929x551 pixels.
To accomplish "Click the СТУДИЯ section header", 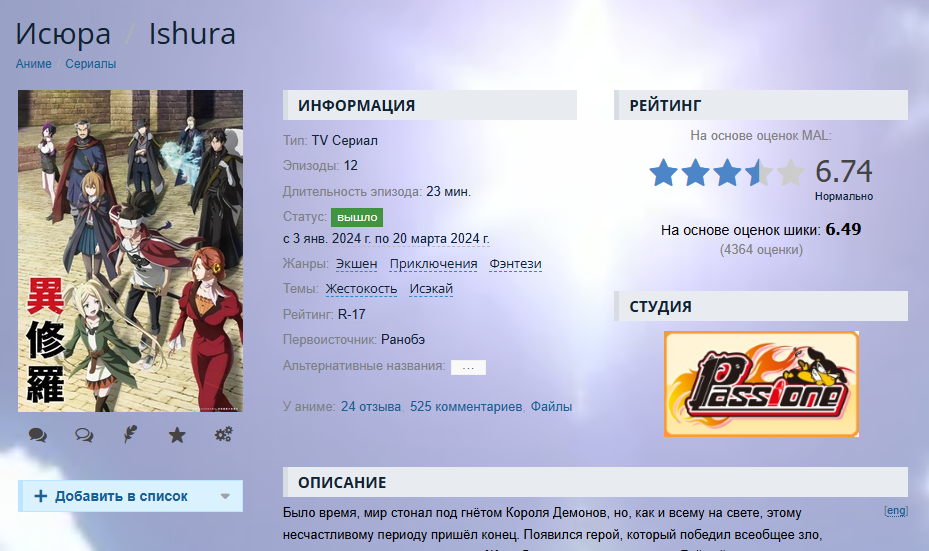I will point(761,306).
